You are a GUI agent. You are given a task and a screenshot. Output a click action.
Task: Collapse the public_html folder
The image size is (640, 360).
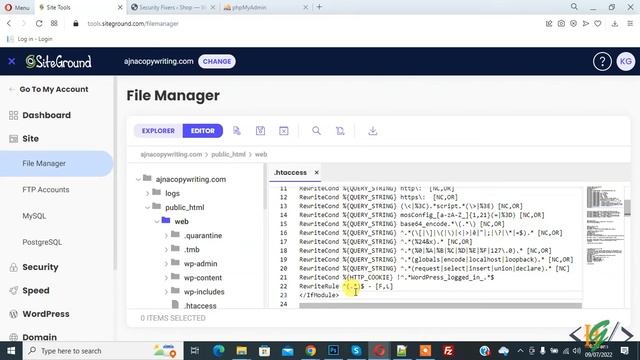pyautogui.click(x=147, y=207)
